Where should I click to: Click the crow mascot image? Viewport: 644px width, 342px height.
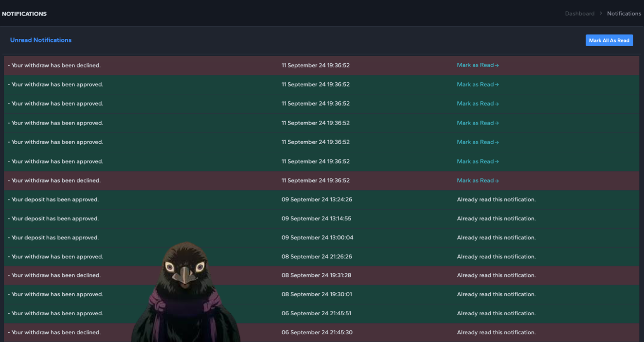[185, 292]
